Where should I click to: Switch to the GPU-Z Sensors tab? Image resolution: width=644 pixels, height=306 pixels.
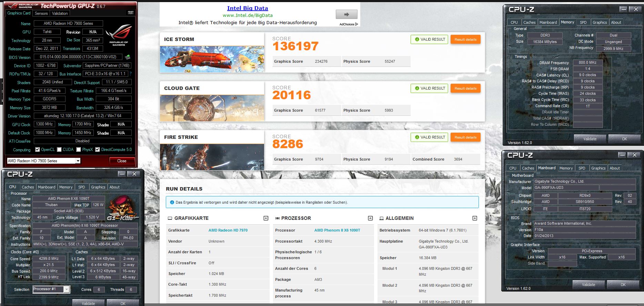[41, 13]
